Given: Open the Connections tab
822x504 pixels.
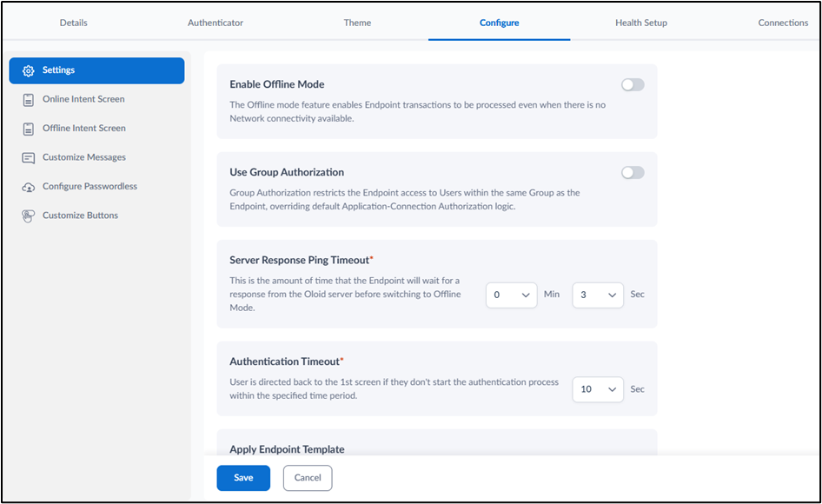Looking at the screenshot, I should point(783,23).
